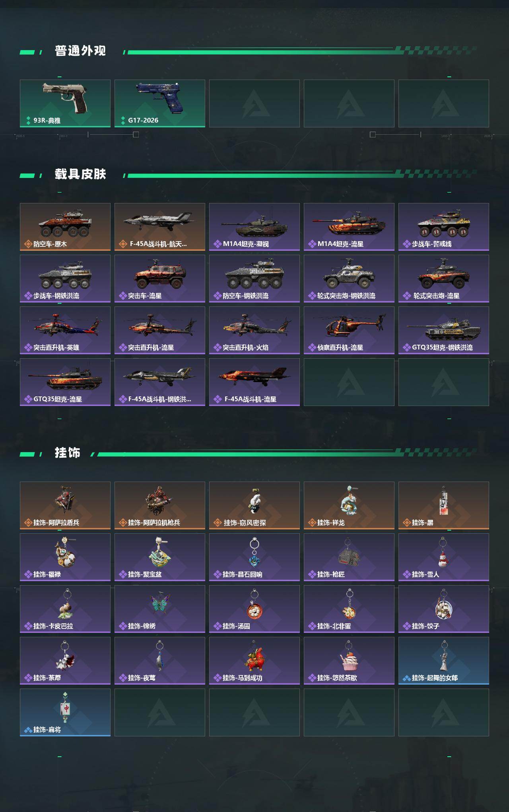Select the 挂饰-阿萨拉盾兵 charm
The image size is (509, 812).
point(65,506)
